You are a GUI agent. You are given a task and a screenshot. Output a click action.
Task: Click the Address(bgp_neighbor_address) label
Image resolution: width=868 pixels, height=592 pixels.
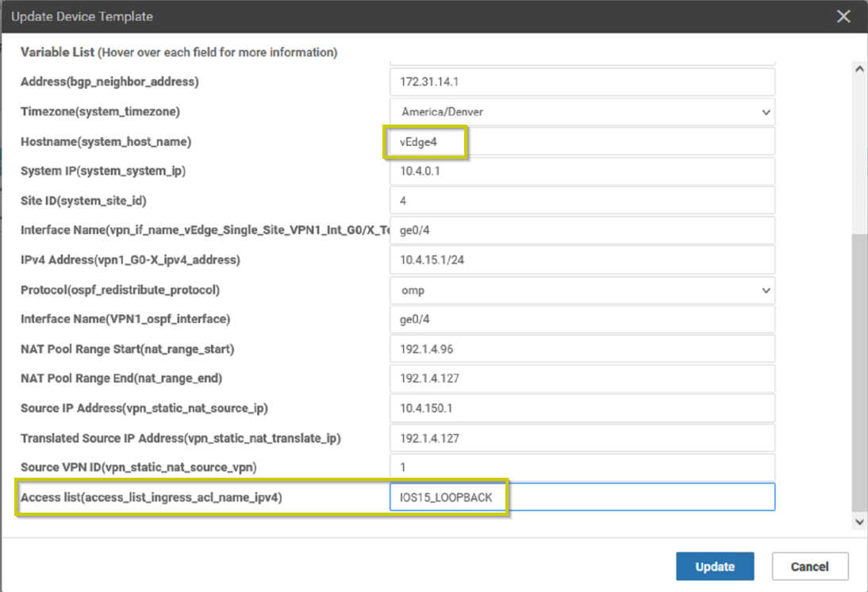click(x=109, y=82)
